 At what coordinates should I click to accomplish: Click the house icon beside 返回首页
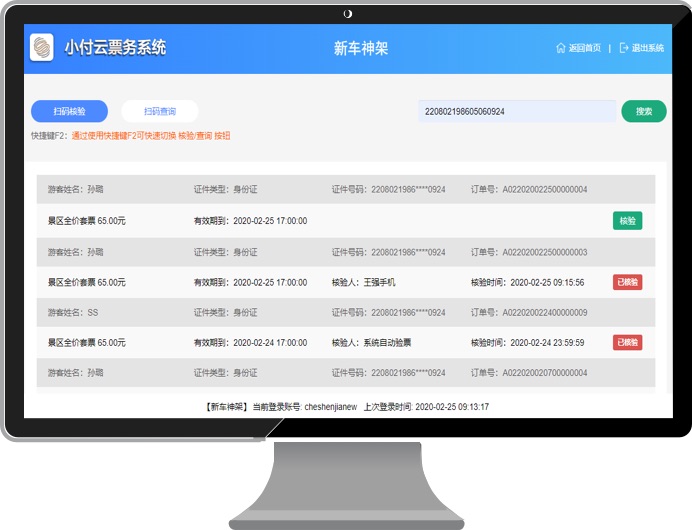(x=561, y=48)
